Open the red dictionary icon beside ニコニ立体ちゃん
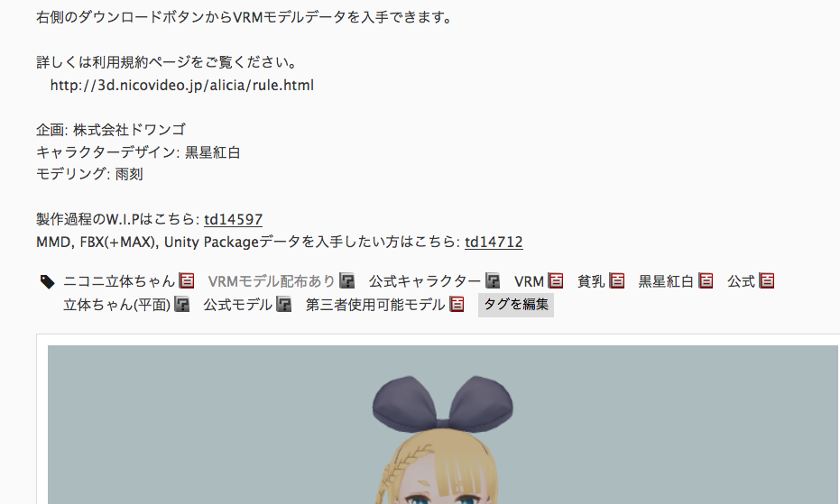The image size is (840, 504). (x=187, y=280)
